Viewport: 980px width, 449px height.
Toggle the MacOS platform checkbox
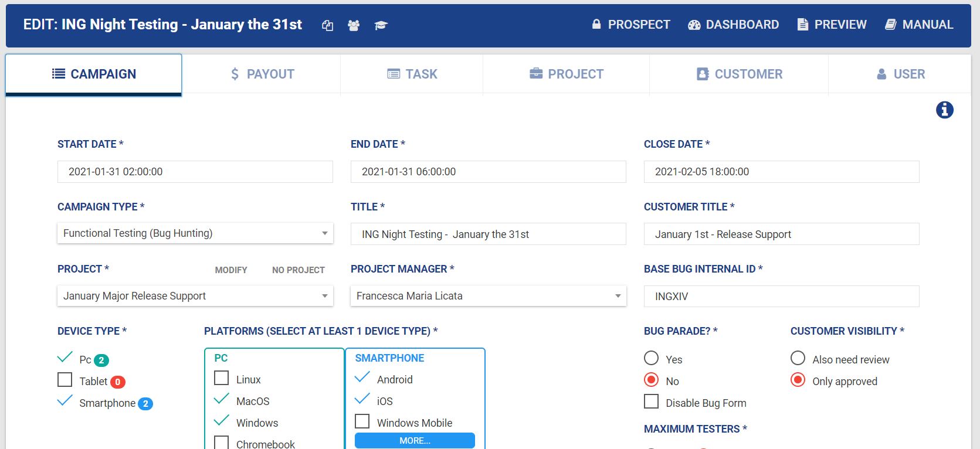(222, 400)
